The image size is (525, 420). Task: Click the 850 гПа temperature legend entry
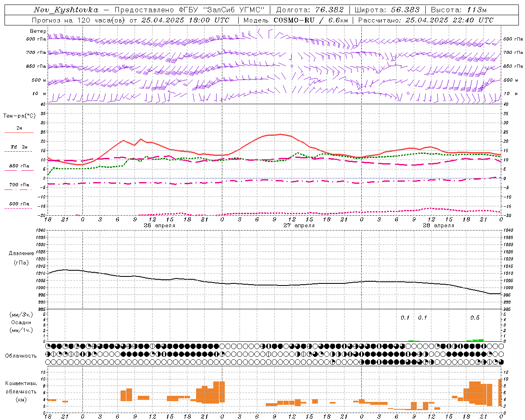(19, 166)
